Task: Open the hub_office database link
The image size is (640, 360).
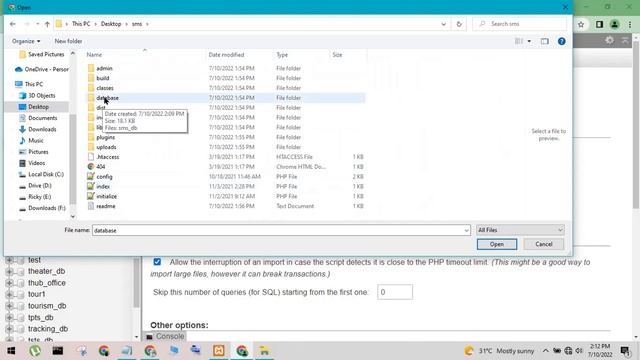Action: (x=47, y=283)
